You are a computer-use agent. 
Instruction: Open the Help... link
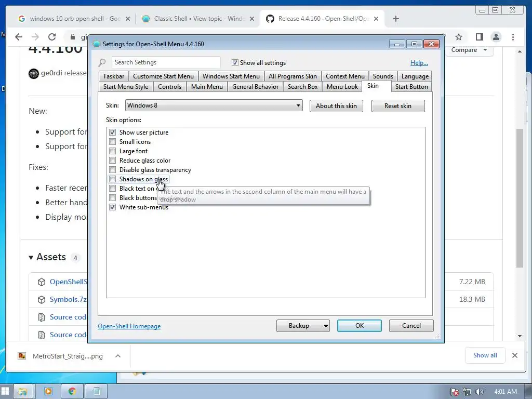click(x=419, y=63)
